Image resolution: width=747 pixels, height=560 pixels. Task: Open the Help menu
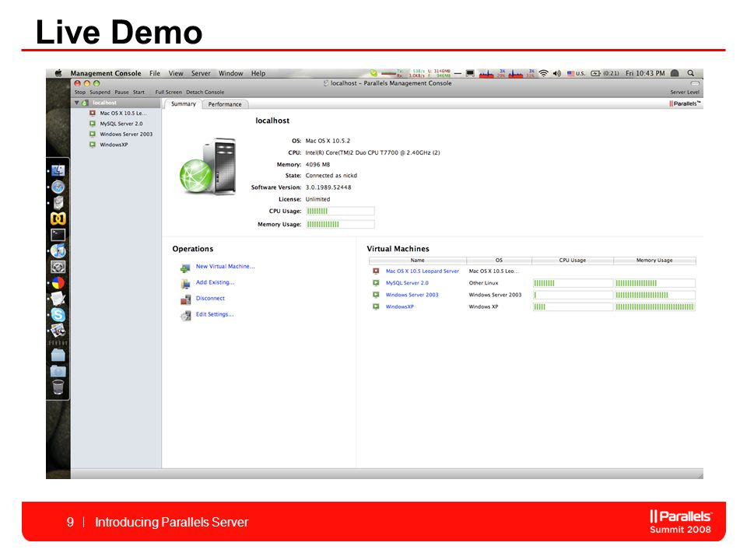[258, 73]
